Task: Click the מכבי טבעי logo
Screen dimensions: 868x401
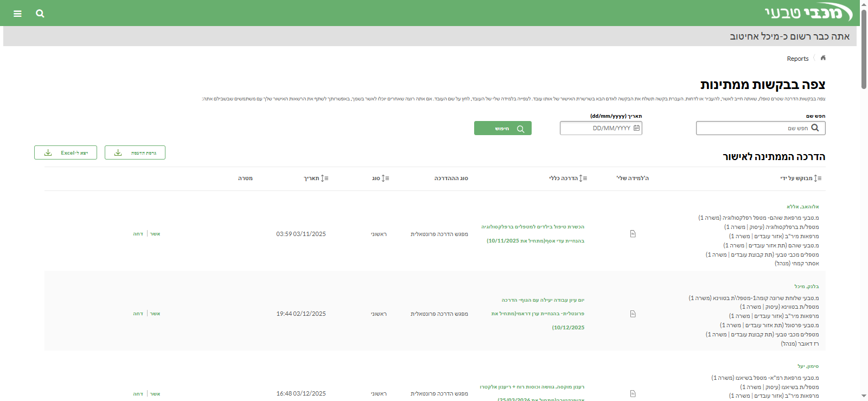Action: pyautogui.click(x=808, y=13)
